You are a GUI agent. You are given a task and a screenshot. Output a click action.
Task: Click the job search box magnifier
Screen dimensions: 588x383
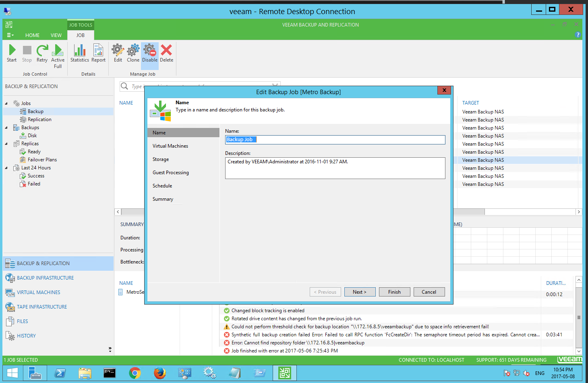[x=125, y=86]
